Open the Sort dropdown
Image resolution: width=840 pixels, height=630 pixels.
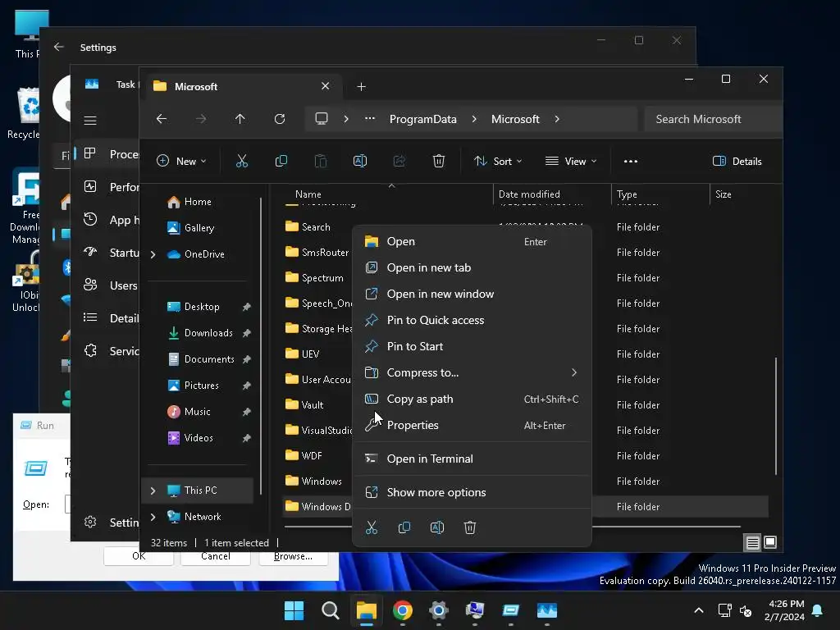(498, 162)
